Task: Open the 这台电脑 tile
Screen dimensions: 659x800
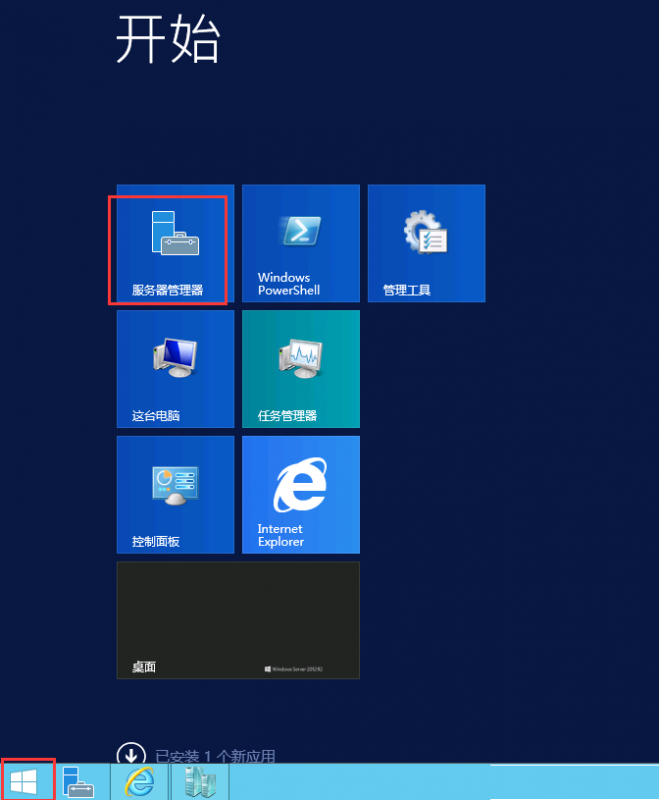Action: tap(175, 369)
